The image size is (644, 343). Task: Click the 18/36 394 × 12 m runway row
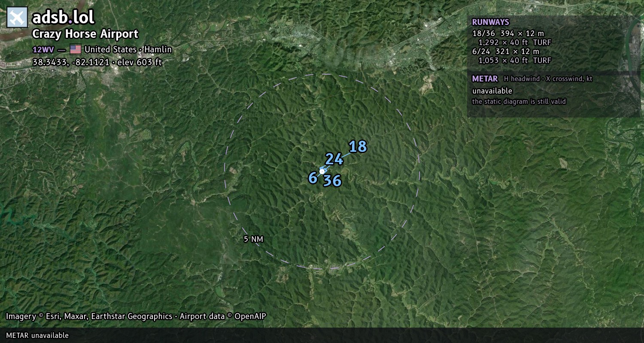[x=508, y=33]
